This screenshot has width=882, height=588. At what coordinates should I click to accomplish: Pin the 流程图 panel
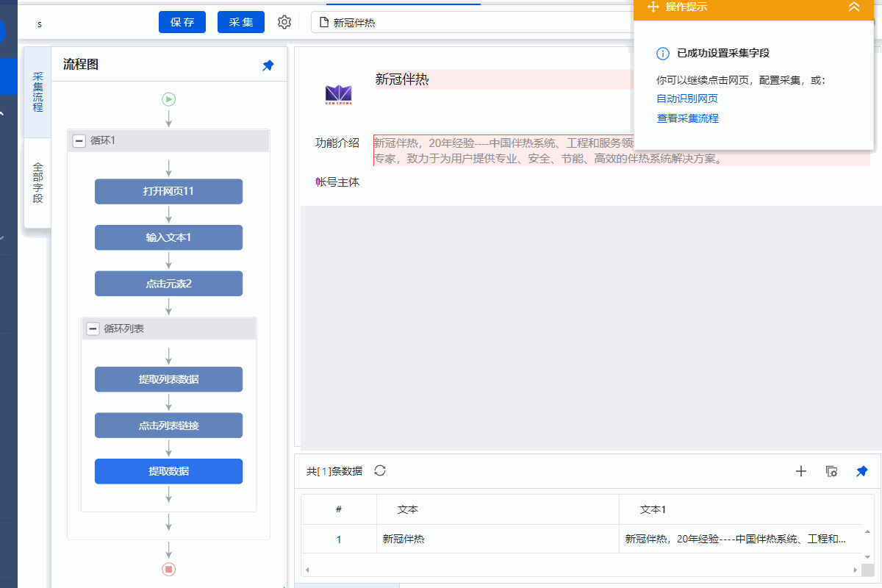[268, 65]
